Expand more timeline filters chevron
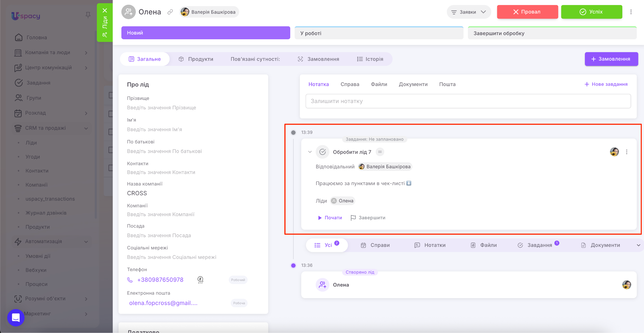 click(638, 245)
